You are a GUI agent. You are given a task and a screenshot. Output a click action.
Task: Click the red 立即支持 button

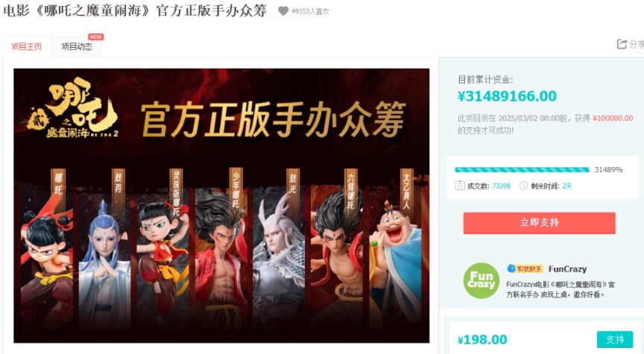pyautogui.click(x=539, y=223)
